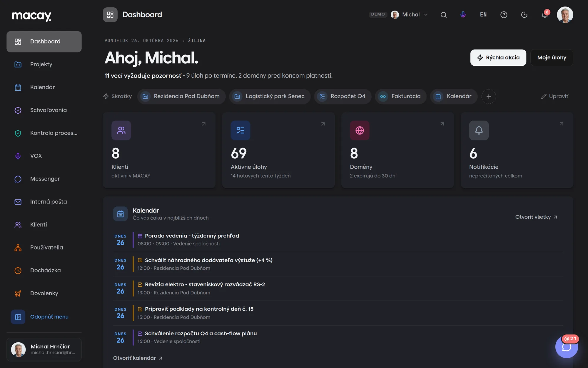Open Fakturácia shortcut chip
This screenshot has width=588, height=368.
pos(401,96)
